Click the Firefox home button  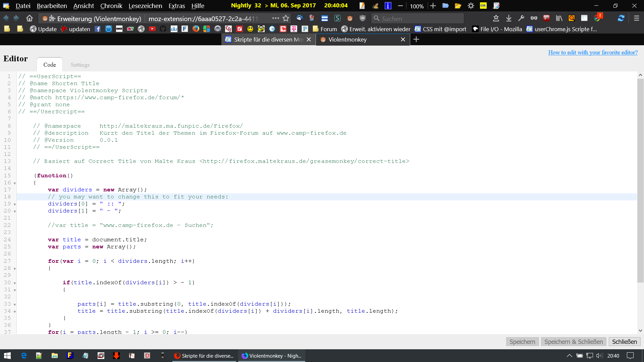click(x=30, y=18)
